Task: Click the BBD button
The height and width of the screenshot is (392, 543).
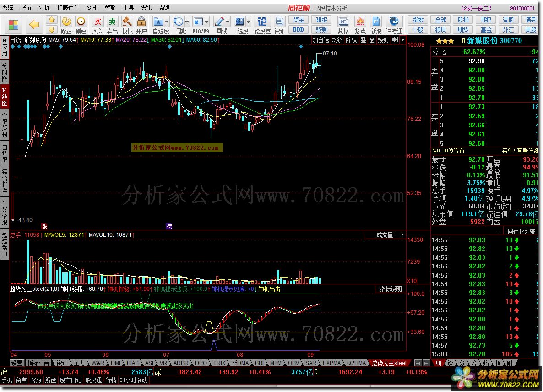Action: click(x=298, y=29)
